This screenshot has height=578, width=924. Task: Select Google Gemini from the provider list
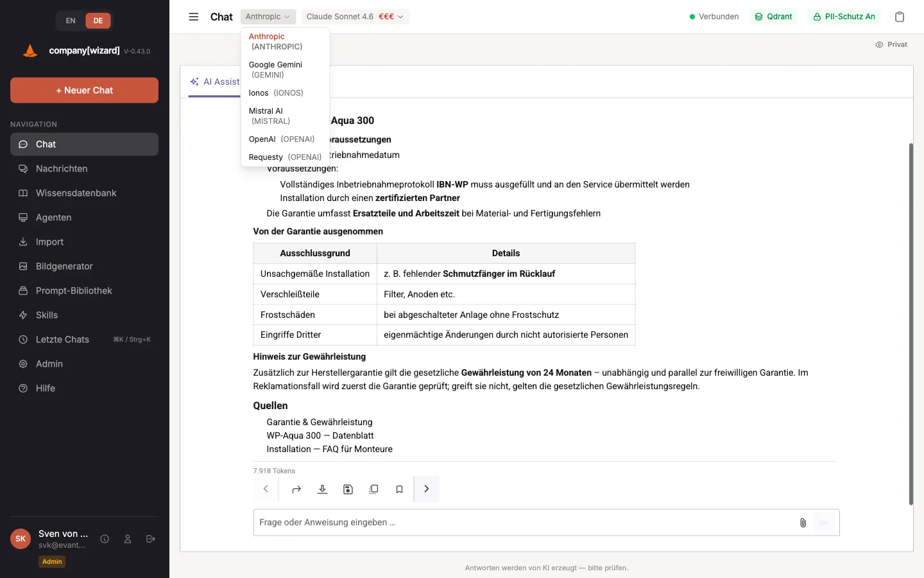coord(285,70)
